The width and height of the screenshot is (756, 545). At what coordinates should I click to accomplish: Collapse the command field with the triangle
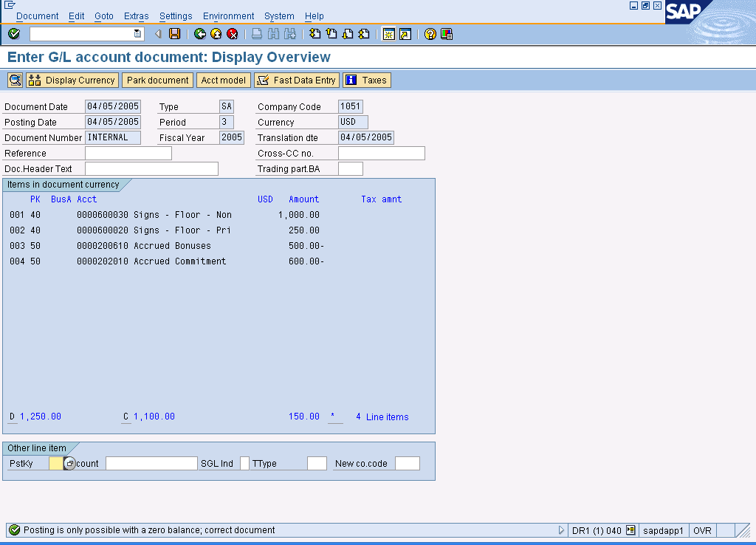[158, 34]
